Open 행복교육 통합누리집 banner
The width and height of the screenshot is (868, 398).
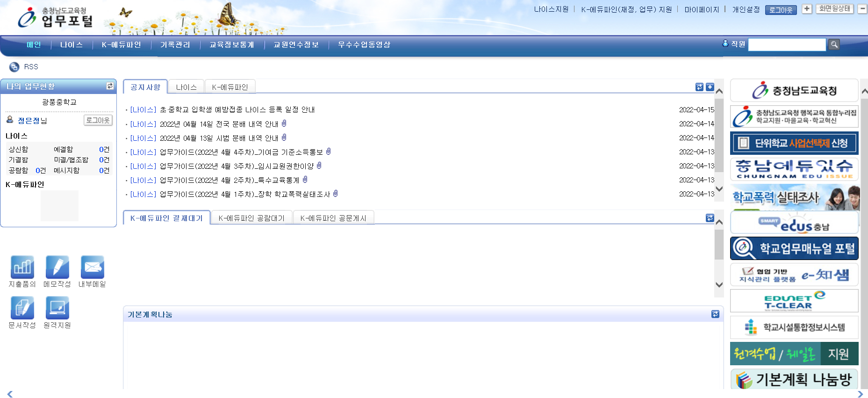click(794, 116)
